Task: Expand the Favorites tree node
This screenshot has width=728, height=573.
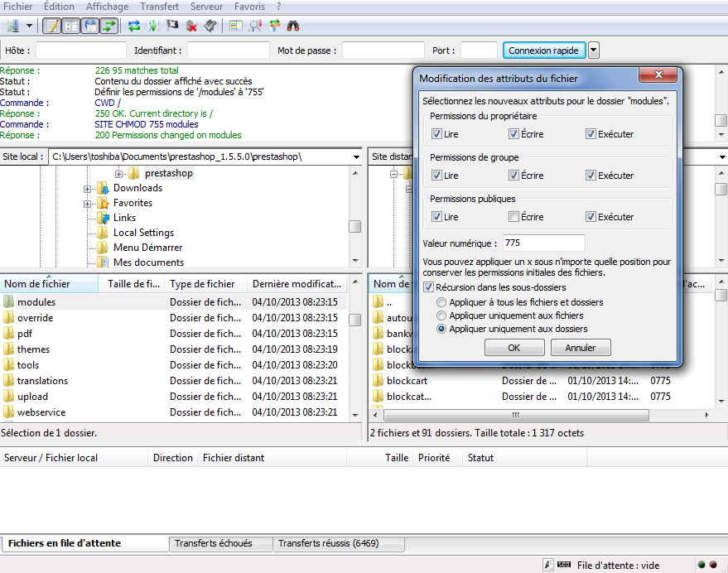Action: 87,204
